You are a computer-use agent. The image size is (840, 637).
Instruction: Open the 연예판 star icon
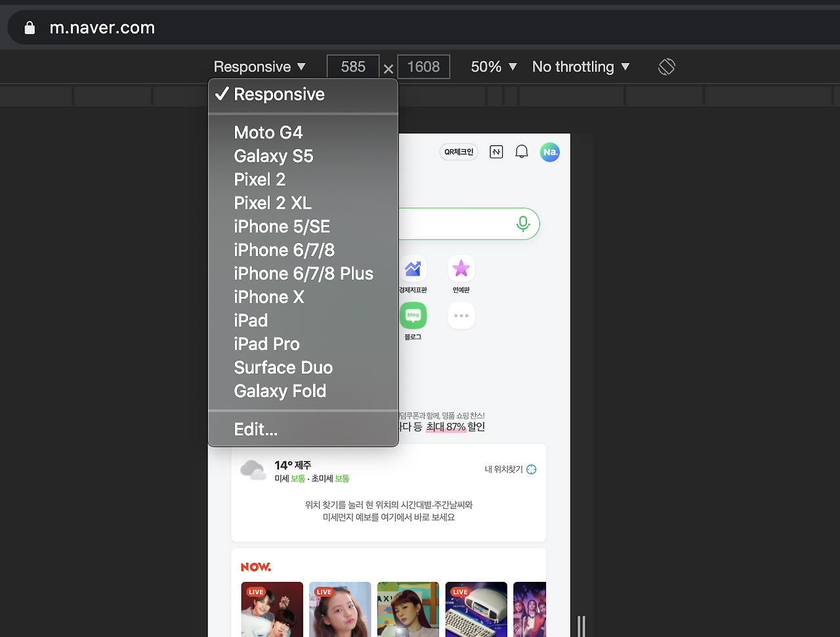[461, 269]
